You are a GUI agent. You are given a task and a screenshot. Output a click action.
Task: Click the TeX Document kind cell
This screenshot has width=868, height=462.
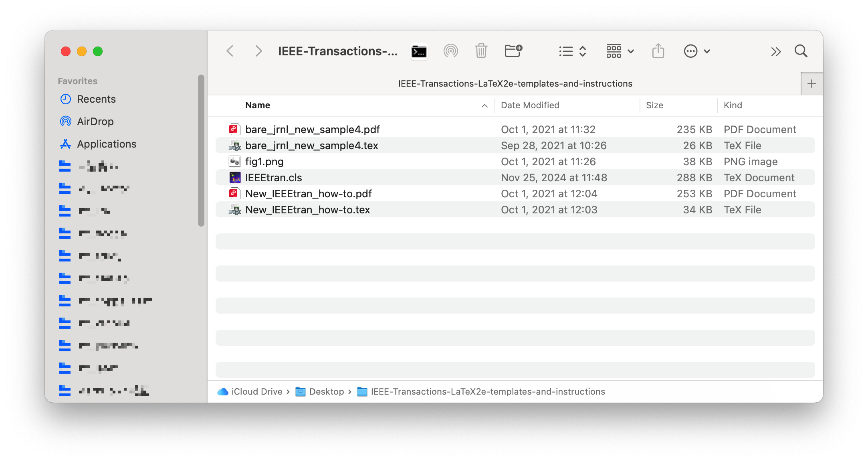click(x=759, y=178)
